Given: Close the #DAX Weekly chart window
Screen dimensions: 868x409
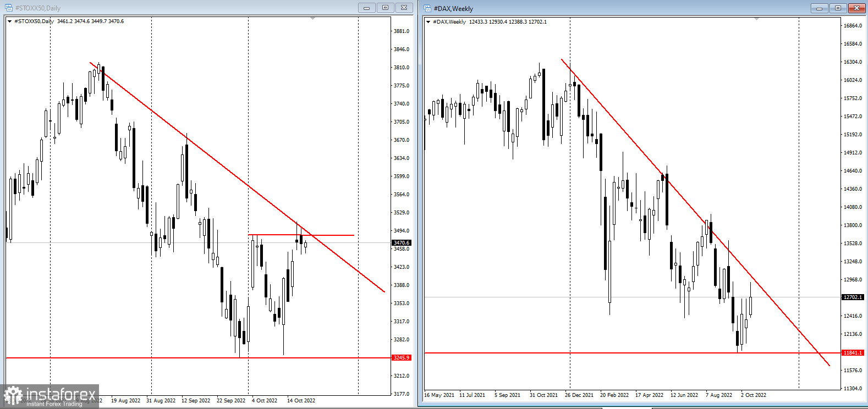Looking at the screenshot, I should click(857, 8).
